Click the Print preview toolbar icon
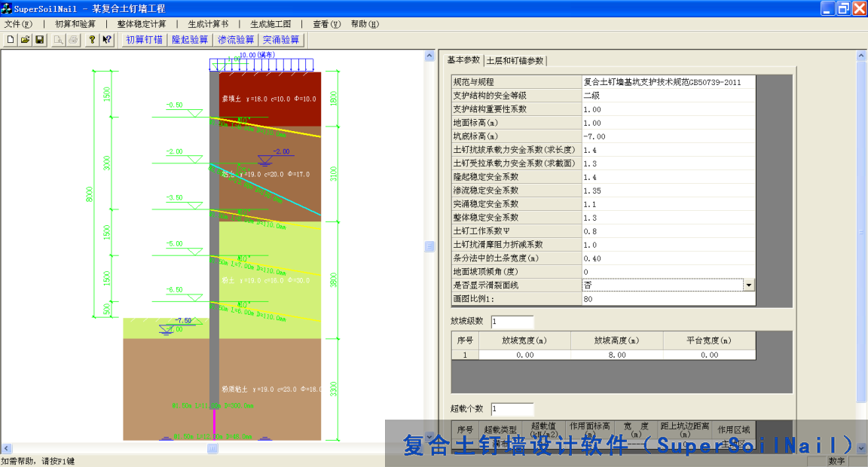 [x=58, y=40]
